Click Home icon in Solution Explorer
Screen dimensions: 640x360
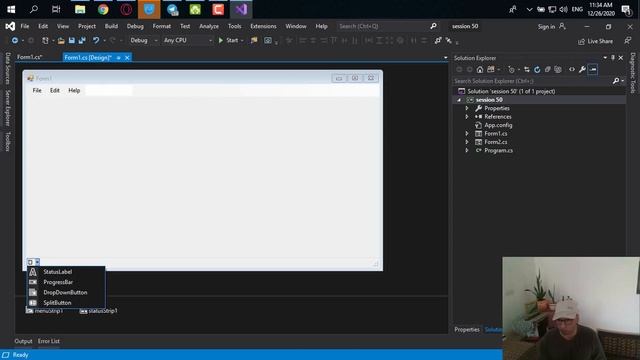coord(480,69)
